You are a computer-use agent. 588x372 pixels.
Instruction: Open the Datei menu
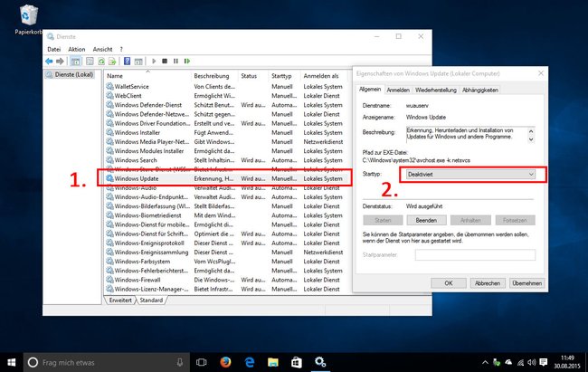tap(54, 49)
